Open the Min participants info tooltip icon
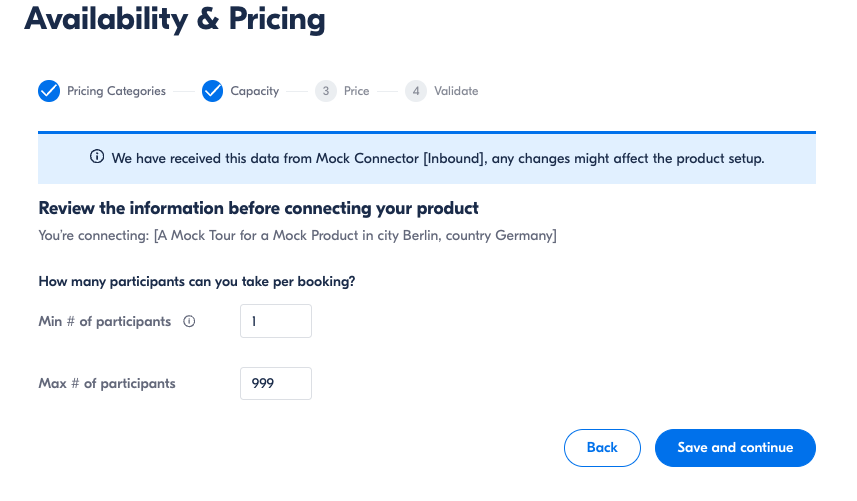Screen dimensions: 857x501 click(x=189, y=322)
